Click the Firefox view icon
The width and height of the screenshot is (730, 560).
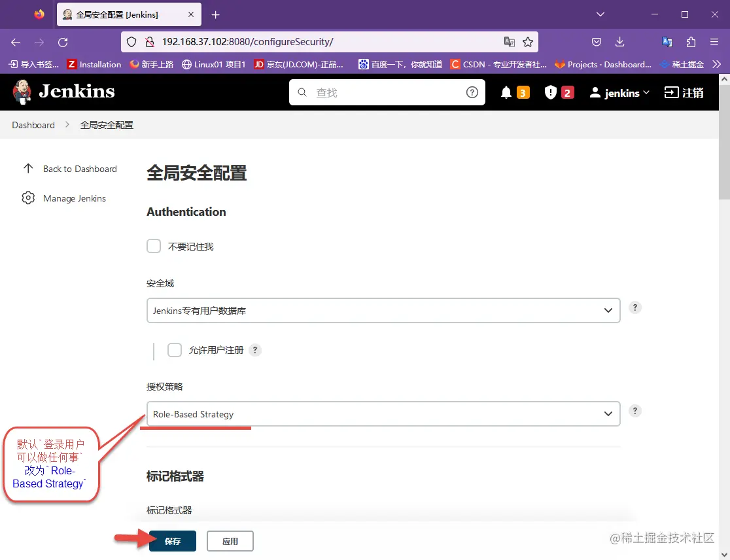click(39, 14)
